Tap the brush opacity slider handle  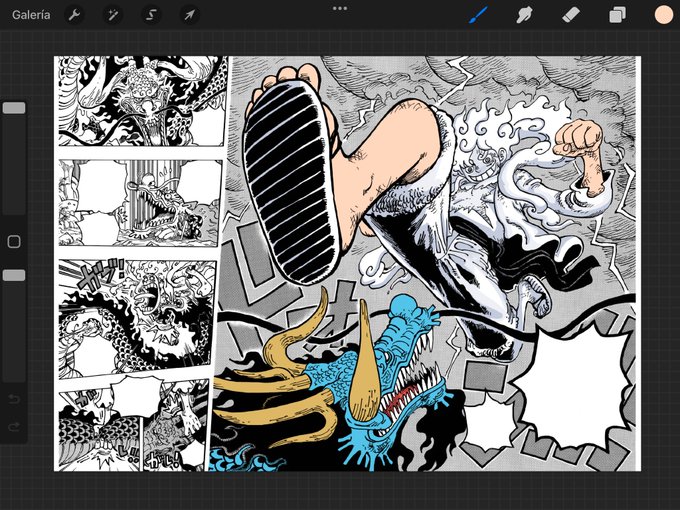[x=14, y=275]
